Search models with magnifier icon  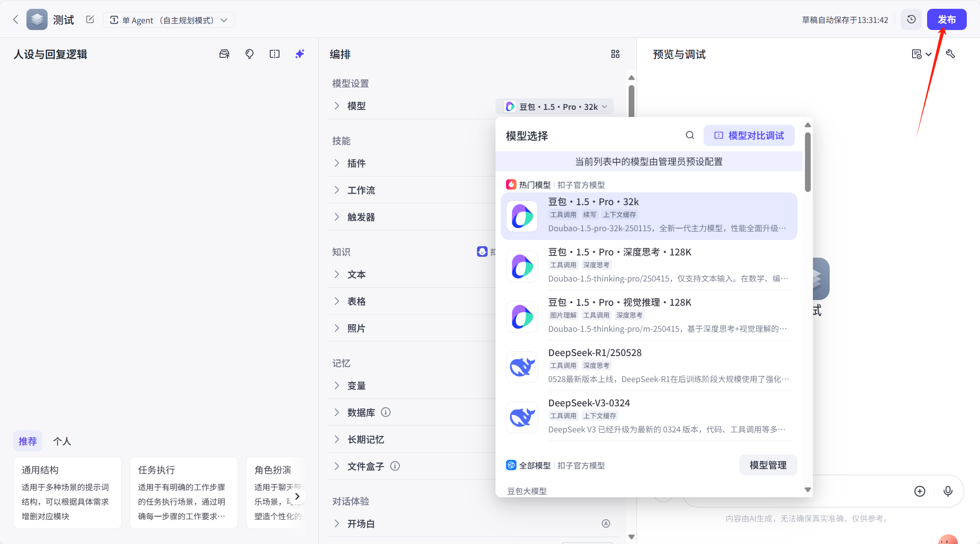[x=690, y=135]
